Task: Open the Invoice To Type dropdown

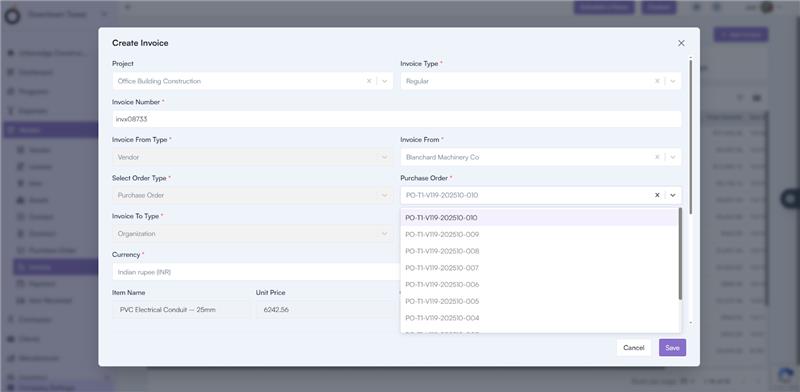Action: click(253, 234)
